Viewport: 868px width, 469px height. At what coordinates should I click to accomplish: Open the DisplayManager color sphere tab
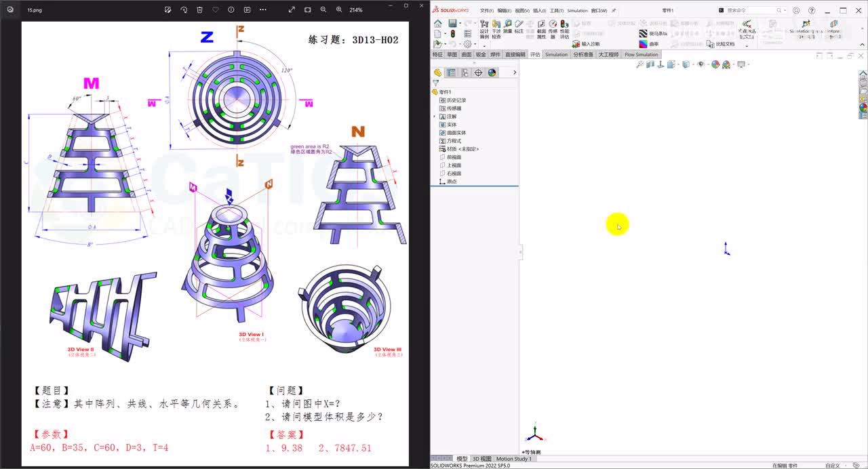(x=492, y=73)
